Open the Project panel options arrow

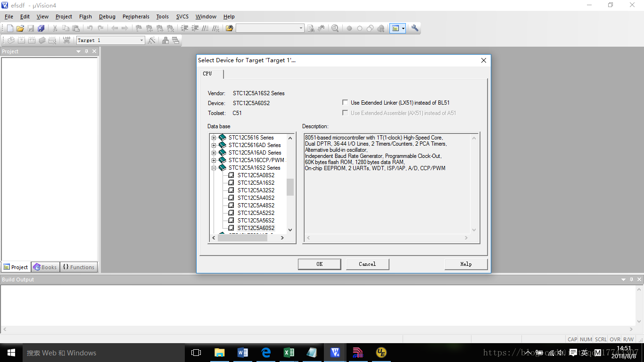coord(78,51)
